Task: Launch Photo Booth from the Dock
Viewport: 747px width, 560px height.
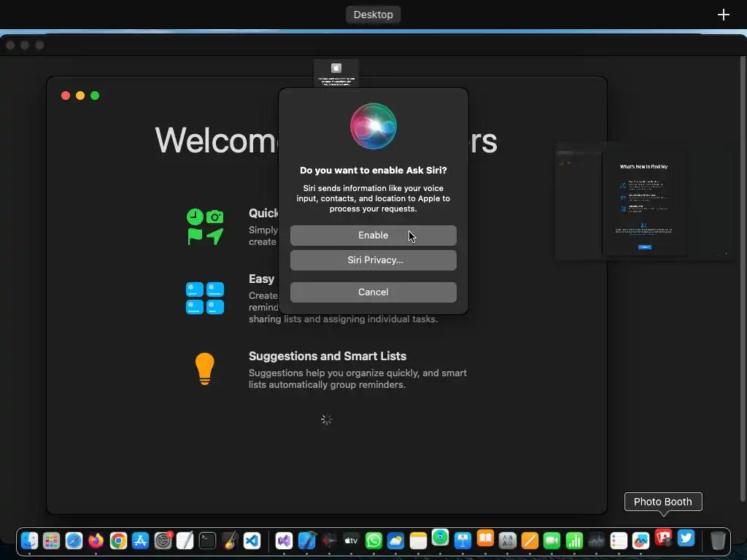Action: pos(663,538)
